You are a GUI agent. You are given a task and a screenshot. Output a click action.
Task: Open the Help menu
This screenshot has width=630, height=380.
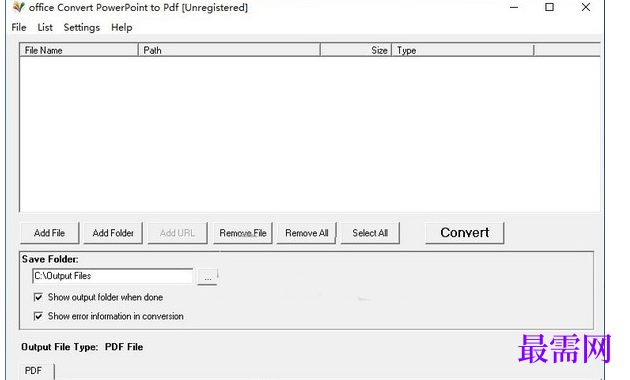(122, 27)
